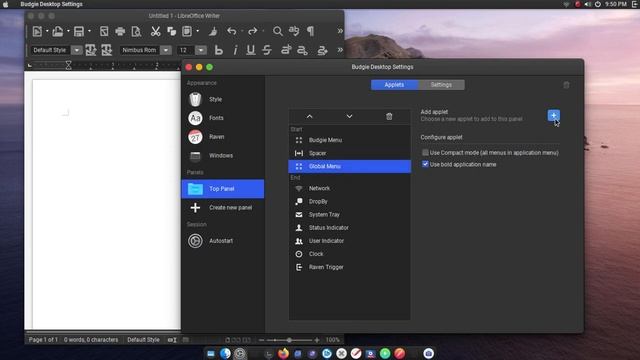The image size is (640, 360).
Task: Click the Italic icon in Writer toolbar
Action: coord(235,50)
